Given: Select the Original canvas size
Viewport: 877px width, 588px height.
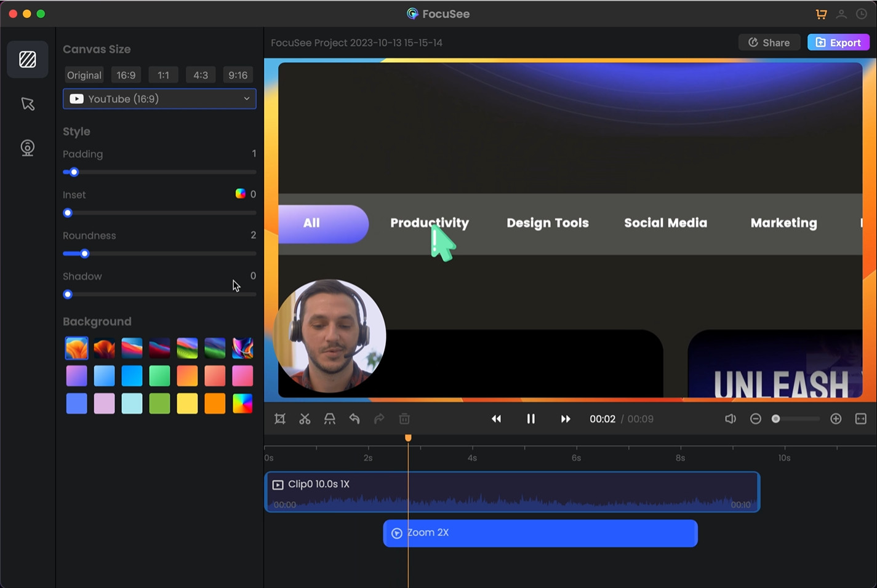Looking at the screenshot, I should click(84, 75).
